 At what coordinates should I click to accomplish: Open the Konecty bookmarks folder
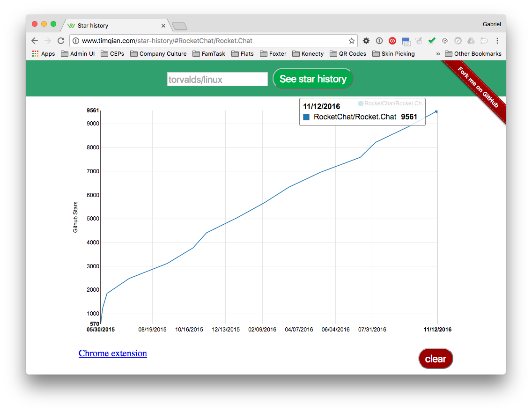(308, 53)
